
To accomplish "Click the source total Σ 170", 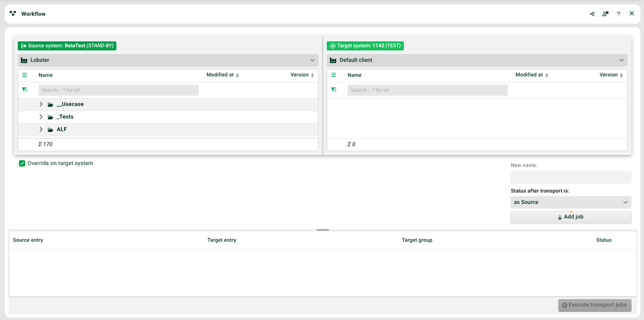I will coord(45,144).
